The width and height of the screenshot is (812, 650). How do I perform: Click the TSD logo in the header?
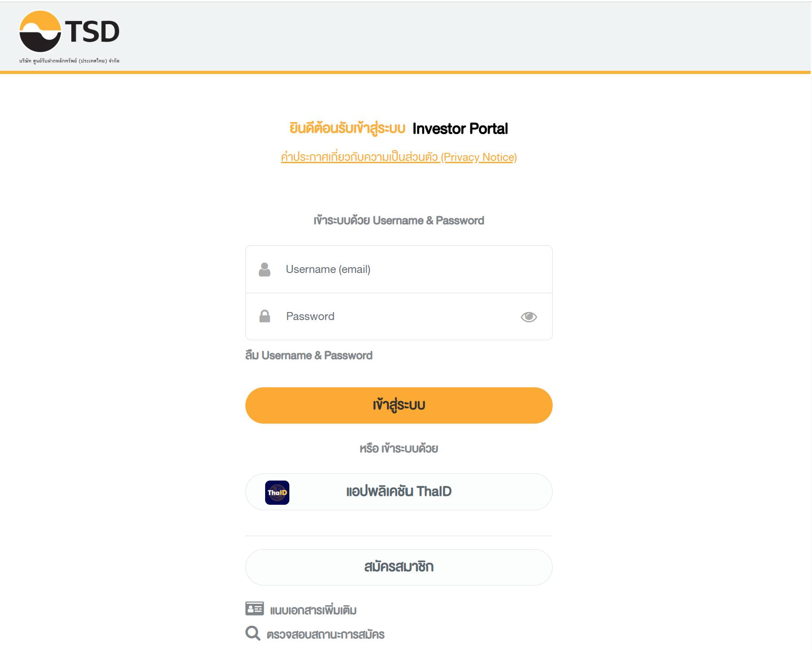pyautogui.click(x=69, y=31)
